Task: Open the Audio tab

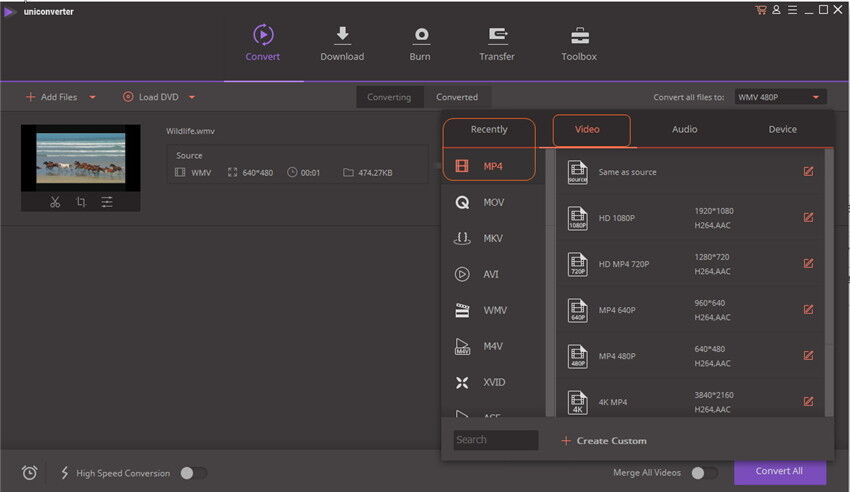Action: 685,130
